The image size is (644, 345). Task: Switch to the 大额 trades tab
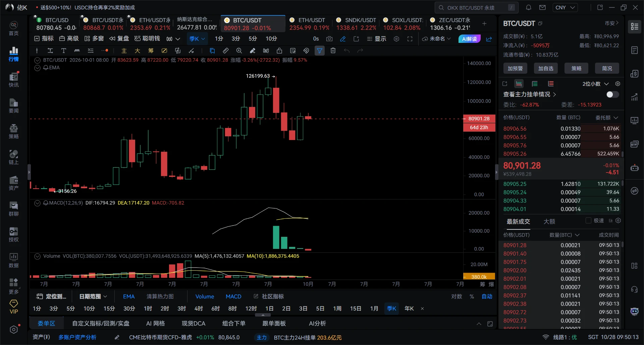[x=549, y=221]
